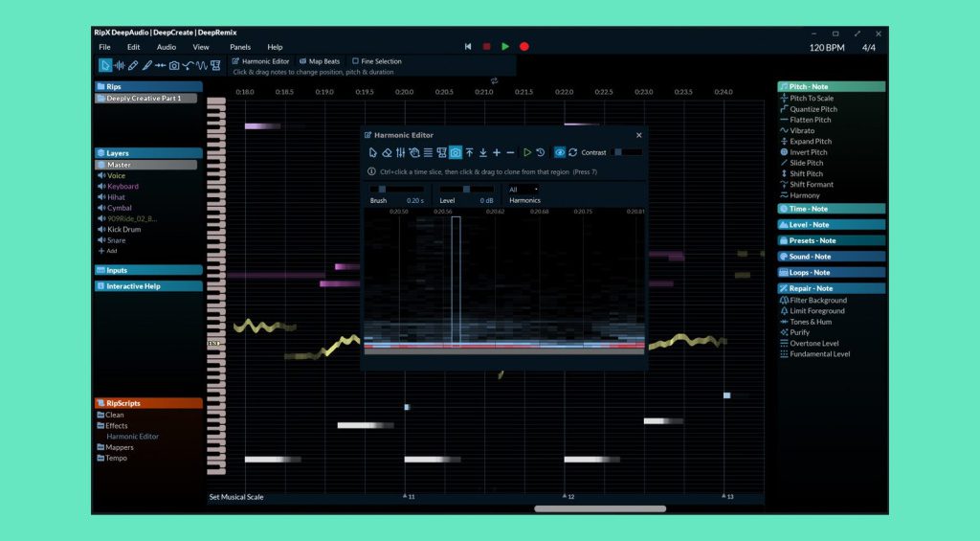Play preview with green triangle in Harmonic Editor
This screenshot has height=541, width=980.
click(527, 152)
